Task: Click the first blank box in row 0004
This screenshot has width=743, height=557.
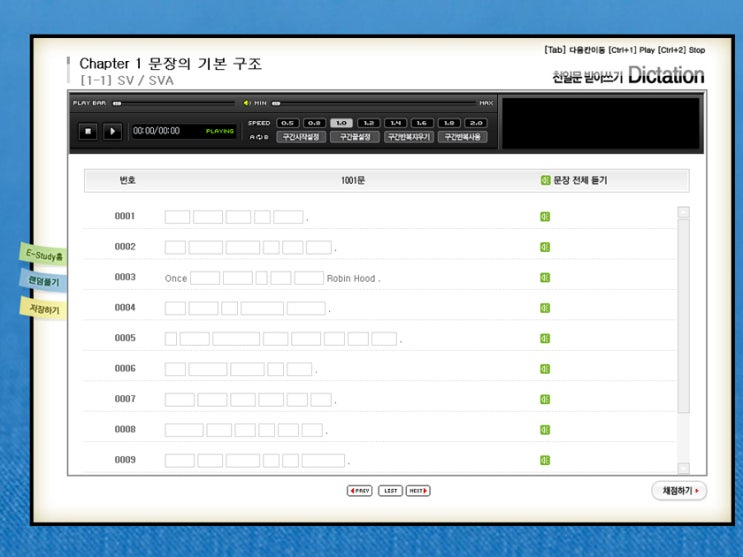Action: (x=175, y=309)
